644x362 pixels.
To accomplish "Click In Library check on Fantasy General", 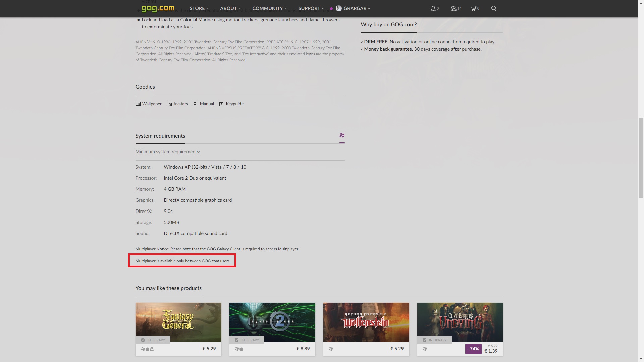I will click(x=143, y=340).
